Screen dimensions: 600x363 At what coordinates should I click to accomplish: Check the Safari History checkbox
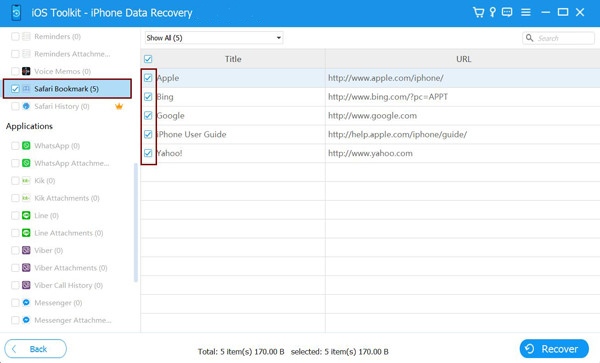[15, 106]
